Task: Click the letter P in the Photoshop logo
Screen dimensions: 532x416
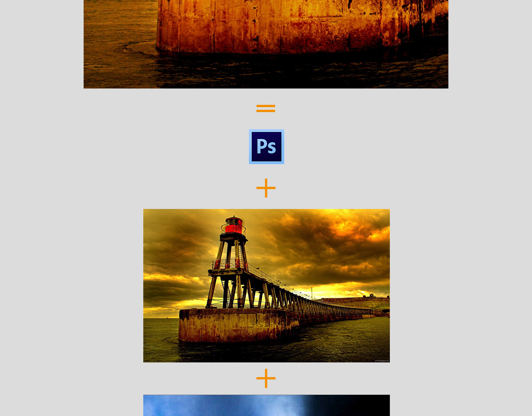Action: pyautogui.click(x=261, y=146)
